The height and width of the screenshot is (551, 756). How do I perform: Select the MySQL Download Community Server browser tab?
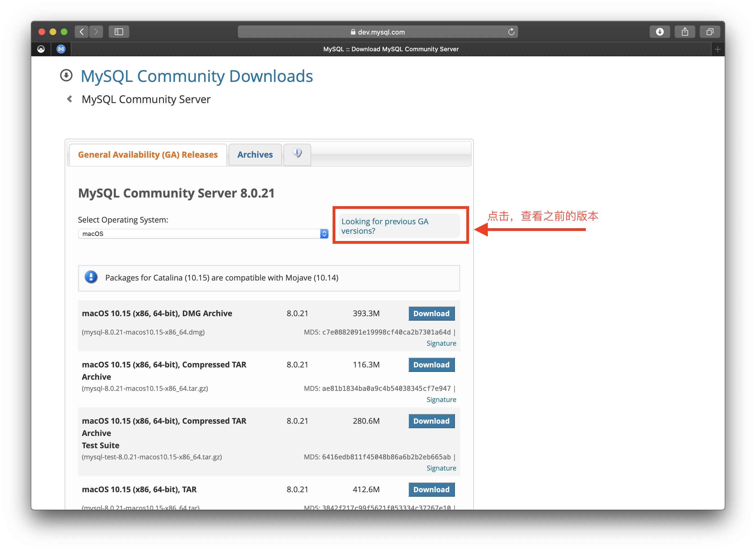pos(391,49)
